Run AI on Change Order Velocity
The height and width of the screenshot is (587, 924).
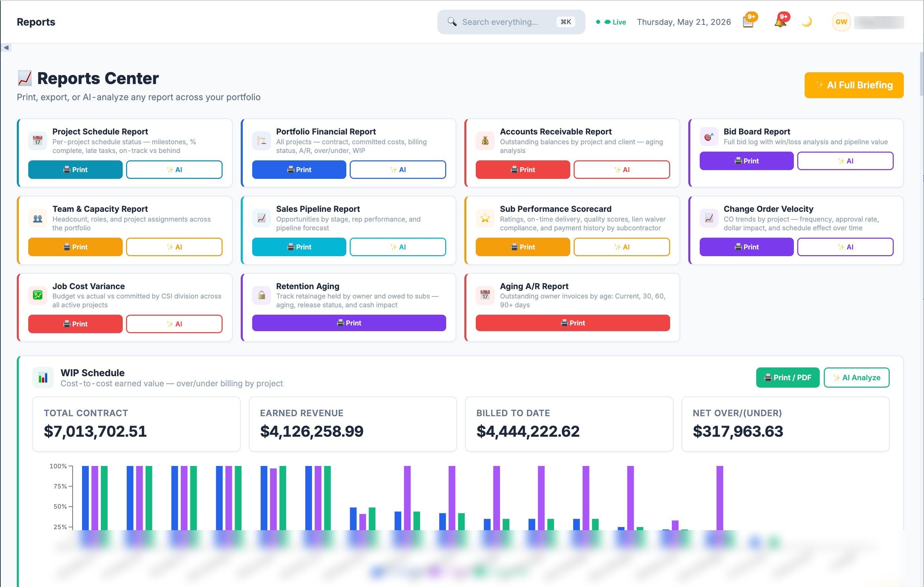tap(845, 247)
